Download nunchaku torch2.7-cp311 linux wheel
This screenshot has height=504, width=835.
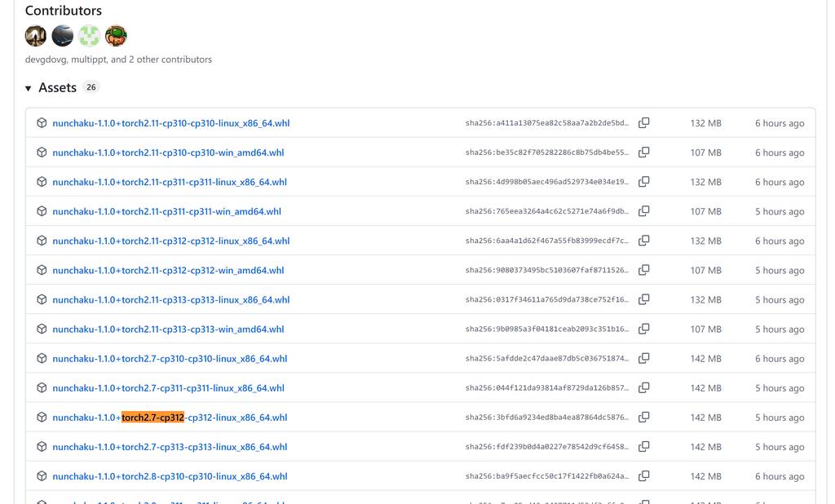[x=168, y=387]
